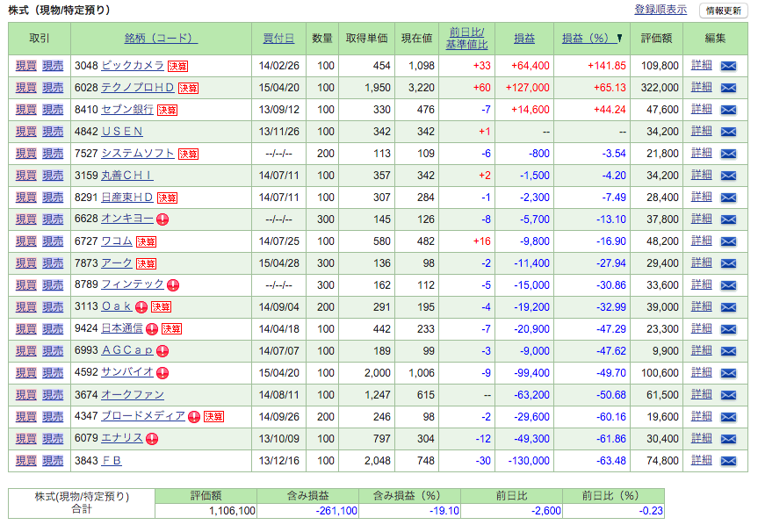Open 詳細 for エナリス row
This screenshot has width=758, height=532.
pyautogui.click(x=702, y=438)
